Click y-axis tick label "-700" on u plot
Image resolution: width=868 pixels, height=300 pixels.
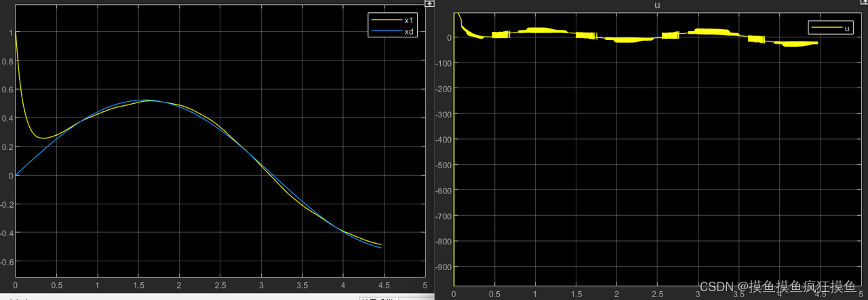coord(443,216)
